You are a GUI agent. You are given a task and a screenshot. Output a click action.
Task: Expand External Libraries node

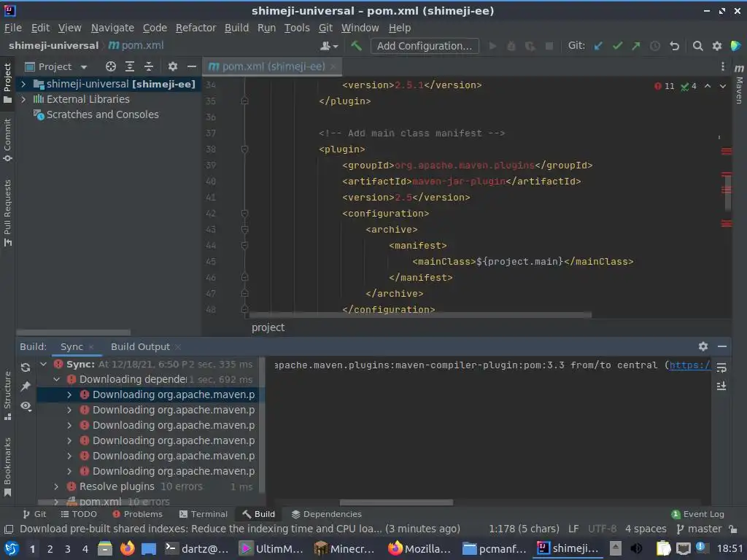23,99
